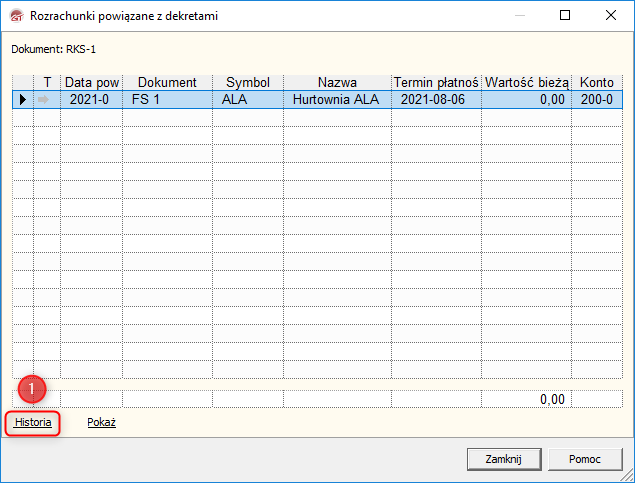The image size is (635, 483).
Task: Click the app icon in title bar
Action: point(16,16)
